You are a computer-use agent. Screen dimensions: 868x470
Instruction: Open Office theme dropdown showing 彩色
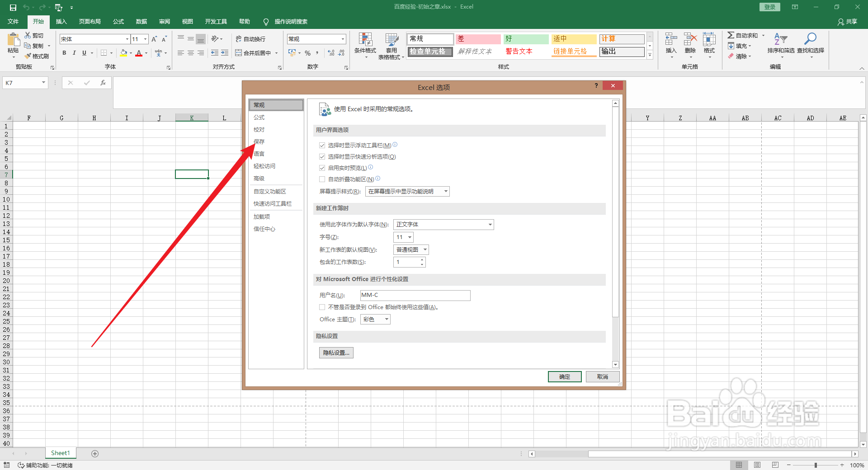[x=375, y=320]
